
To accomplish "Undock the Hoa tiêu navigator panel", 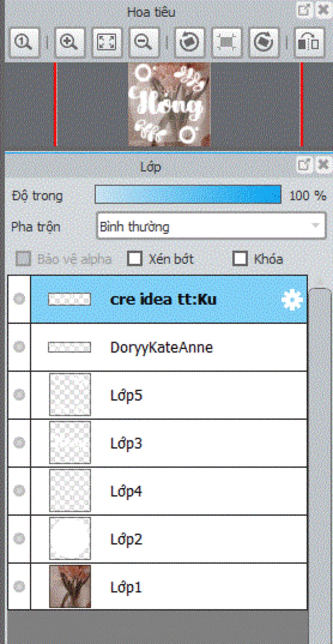I will pyautogui.click(x=304, y=10).
